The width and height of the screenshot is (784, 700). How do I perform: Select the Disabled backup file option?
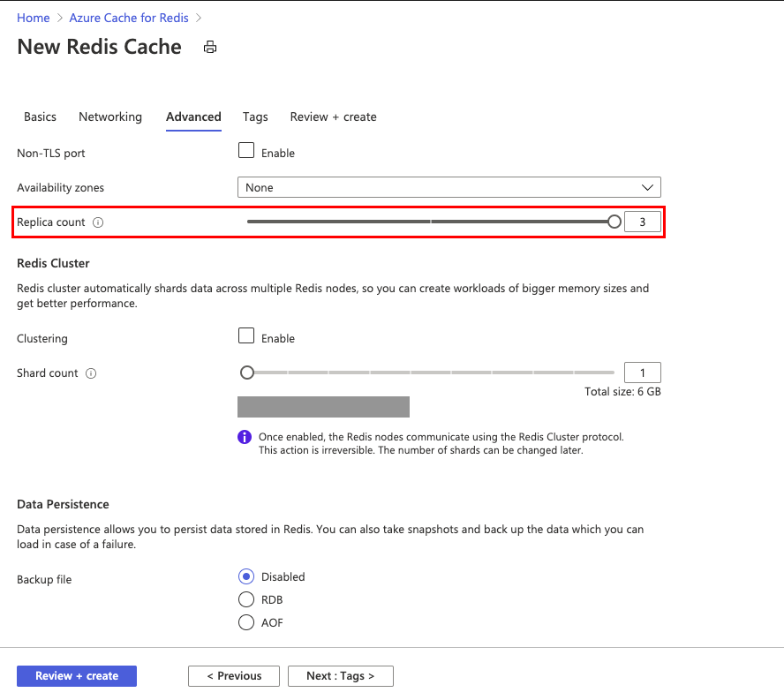[x=246, y=576]
